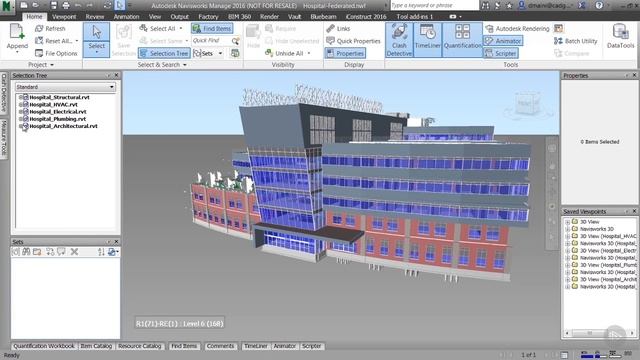Screen dimensions: 640x360
Task: Open the Resource Catalog bottom tab
Action: click(140, 346)
